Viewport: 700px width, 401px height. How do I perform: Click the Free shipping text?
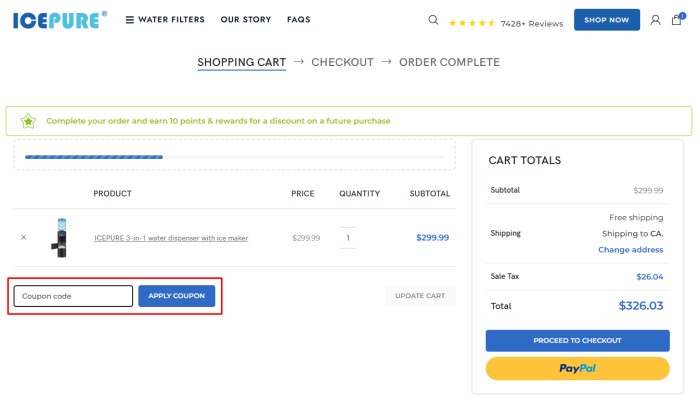(636, 217)
